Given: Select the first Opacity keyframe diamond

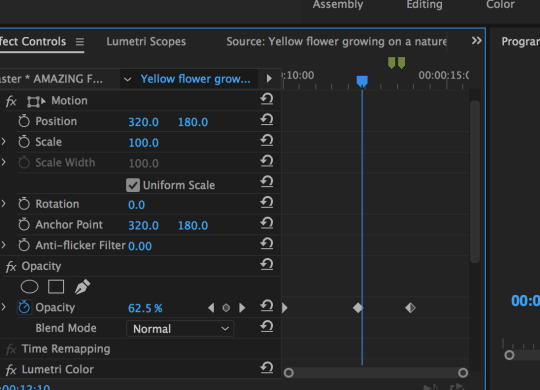Looking at the screenshot, I should coord(358,307).
